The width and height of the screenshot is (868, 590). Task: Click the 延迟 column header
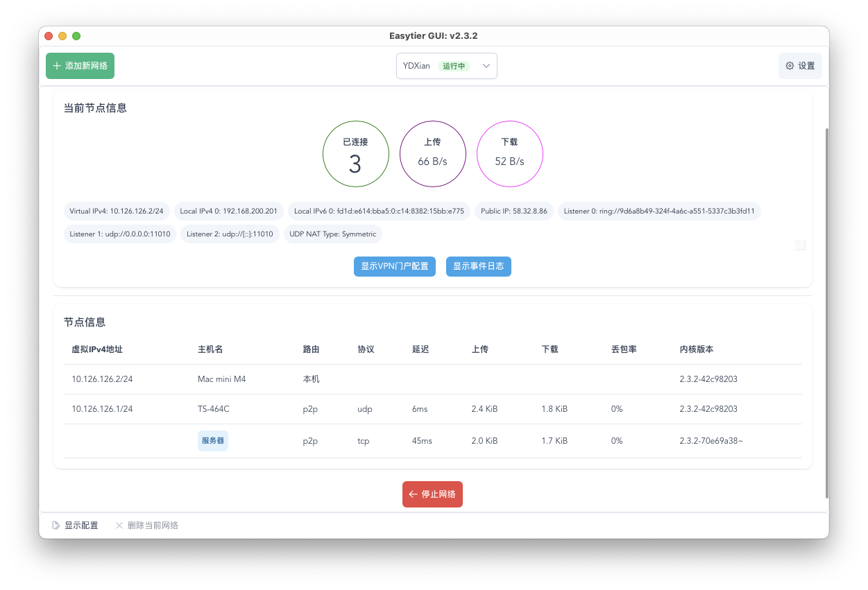click(x=420, y=349)
